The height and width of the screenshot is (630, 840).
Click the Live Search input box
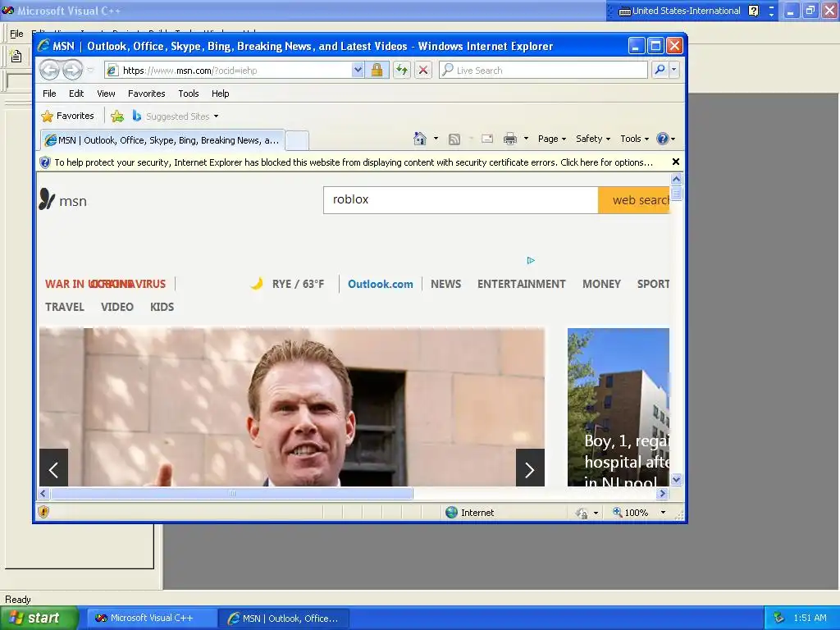[x=543, y=71]
